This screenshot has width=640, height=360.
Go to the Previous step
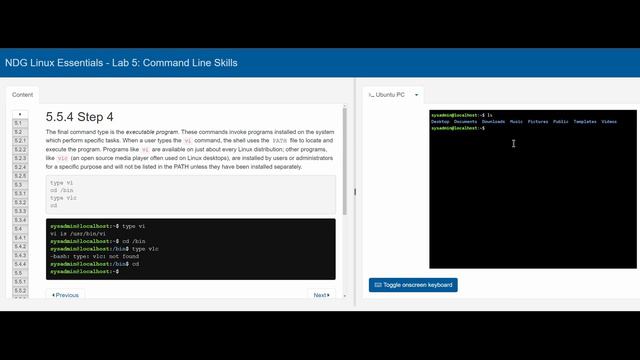(x=65, y=295)
